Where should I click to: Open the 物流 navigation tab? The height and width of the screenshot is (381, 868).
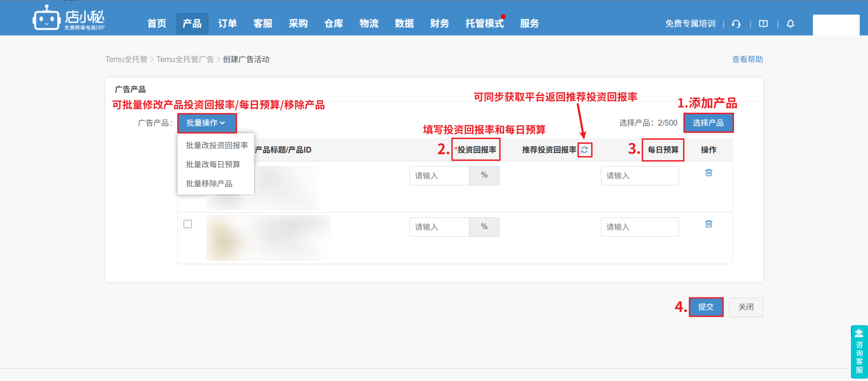pos(369,24)
